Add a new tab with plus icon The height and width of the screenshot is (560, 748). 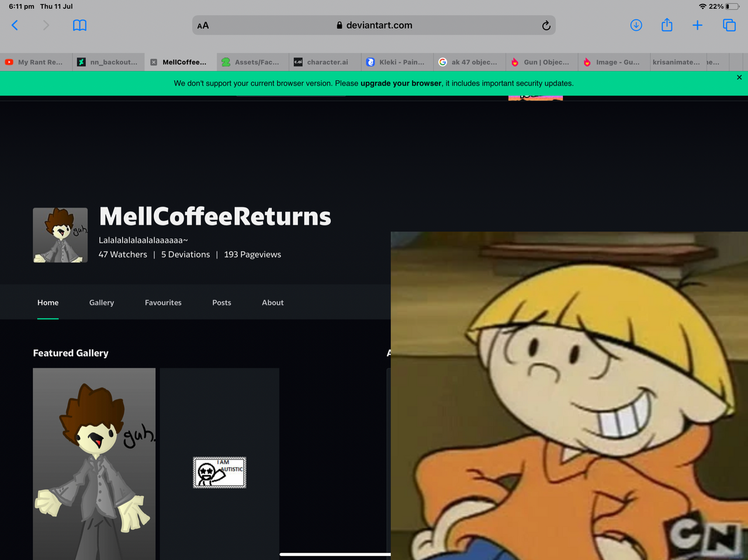click(697, 25)
